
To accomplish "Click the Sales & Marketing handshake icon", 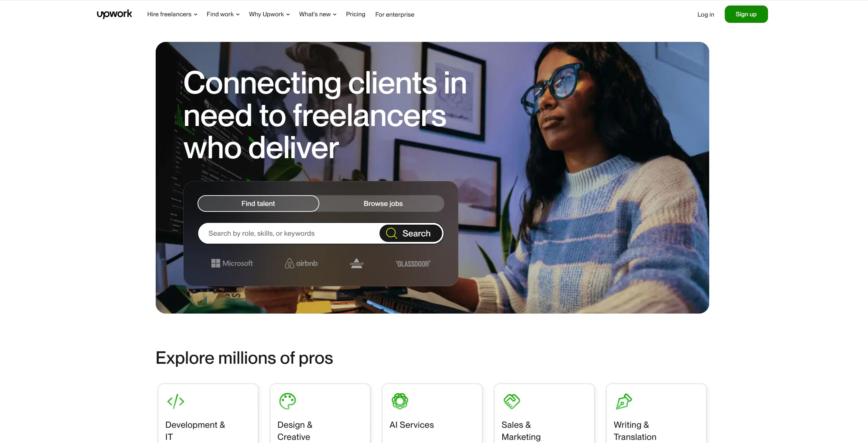I will tap(512, 401).
